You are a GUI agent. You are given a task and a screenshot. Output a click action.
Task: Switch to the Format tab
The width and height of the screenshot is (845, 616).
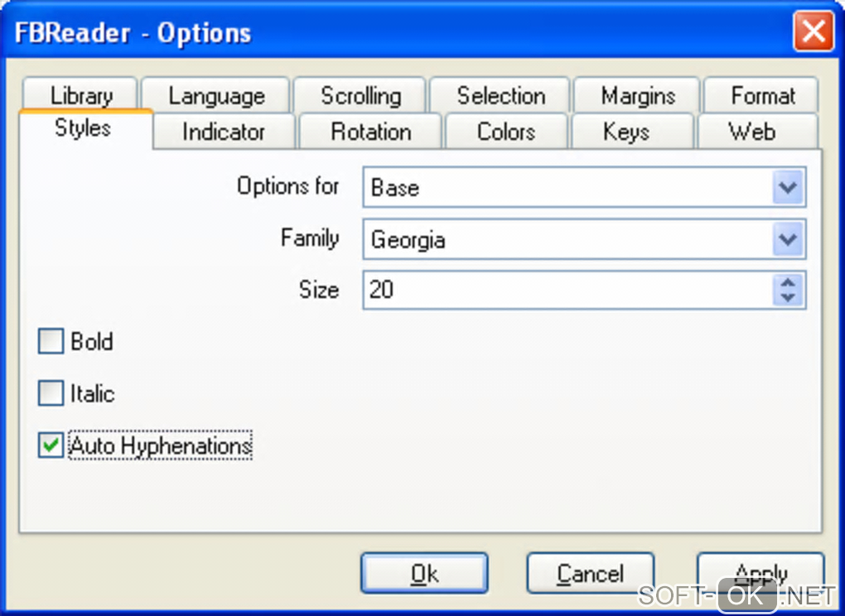click(x=762, y=96)
